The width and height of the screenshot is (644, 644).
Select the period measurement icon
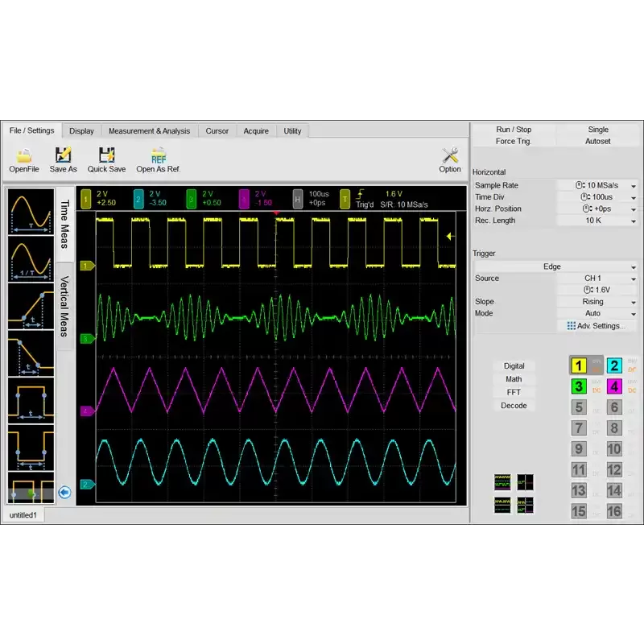(x=31, y=213)
